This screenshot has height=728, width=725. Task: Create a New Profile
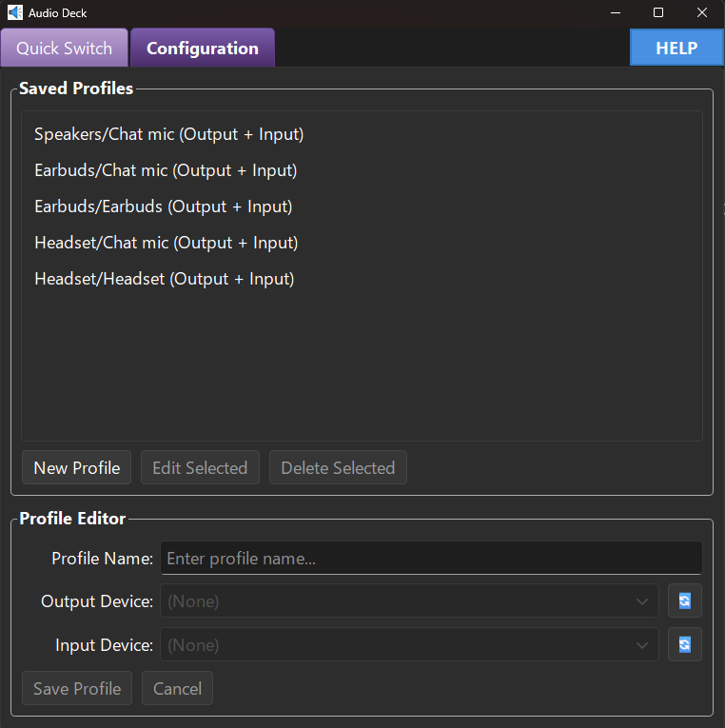pos(77,468)
